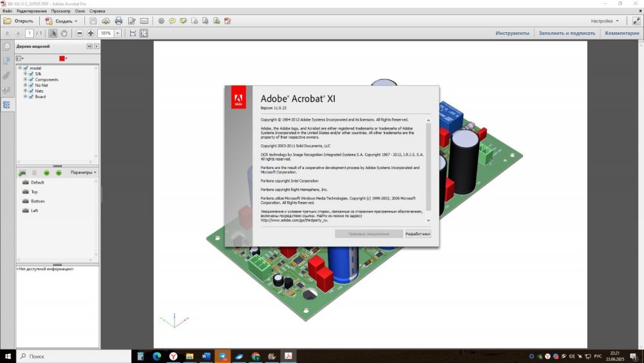644x363 pixels.
Task: Click the fit full page icon
Action: pos(144,33)
